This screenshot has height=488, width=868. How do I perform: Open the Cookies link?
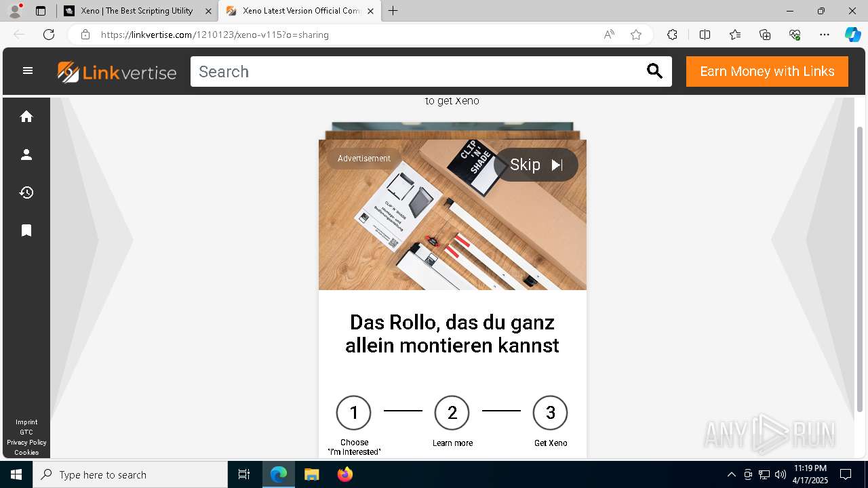26,453
